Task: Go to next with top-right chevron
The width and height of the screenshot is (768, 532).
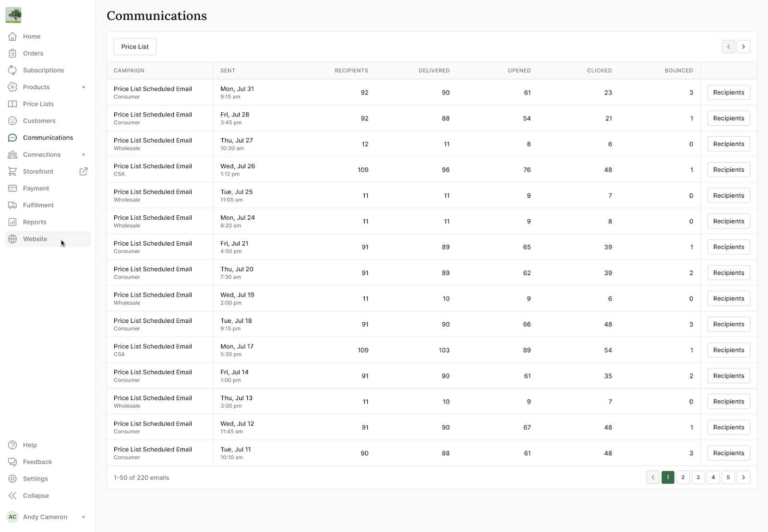Action: [744, 47]
